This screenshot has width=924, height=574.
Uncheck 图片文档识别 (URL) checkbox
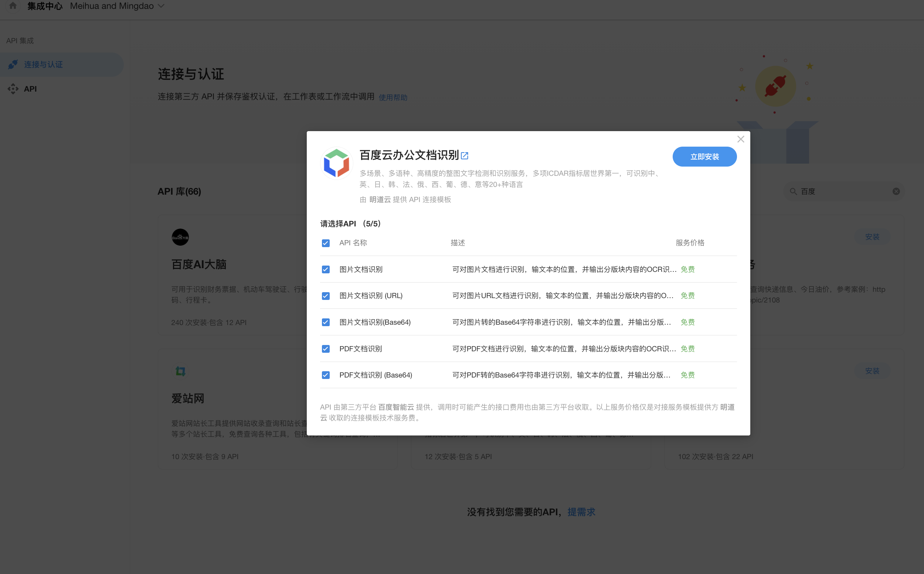tap(326, 296)
